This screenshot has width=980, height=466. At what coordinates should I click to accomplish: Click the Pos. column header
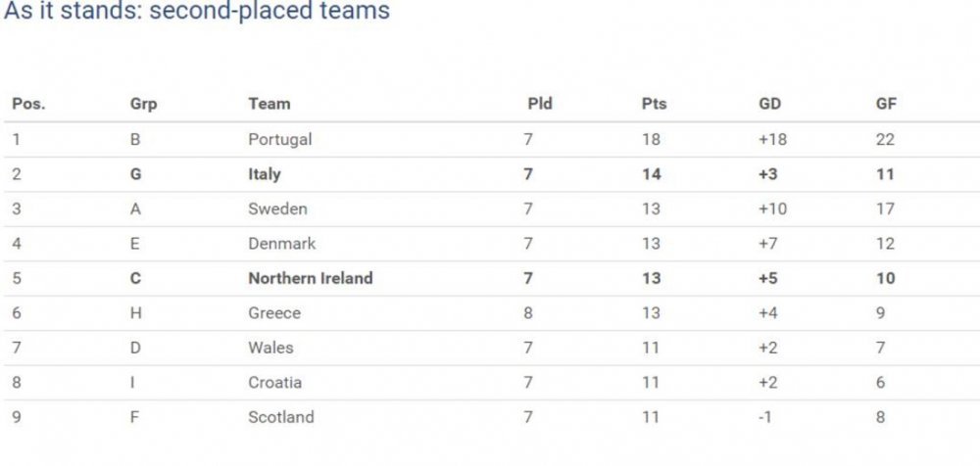pyautogui.click(x=28, y=104)
